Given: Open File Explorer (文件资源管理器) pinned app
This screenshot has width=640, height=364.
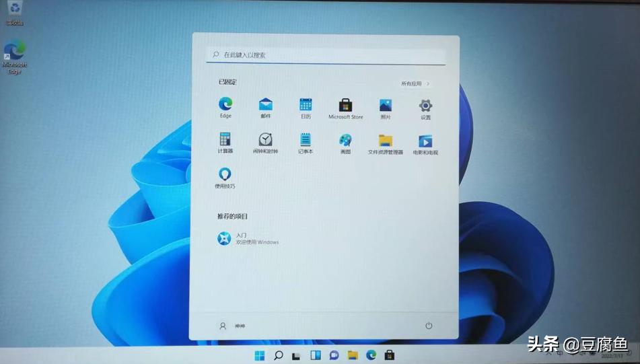Looking at the screenshot, I should click(386, 143).
